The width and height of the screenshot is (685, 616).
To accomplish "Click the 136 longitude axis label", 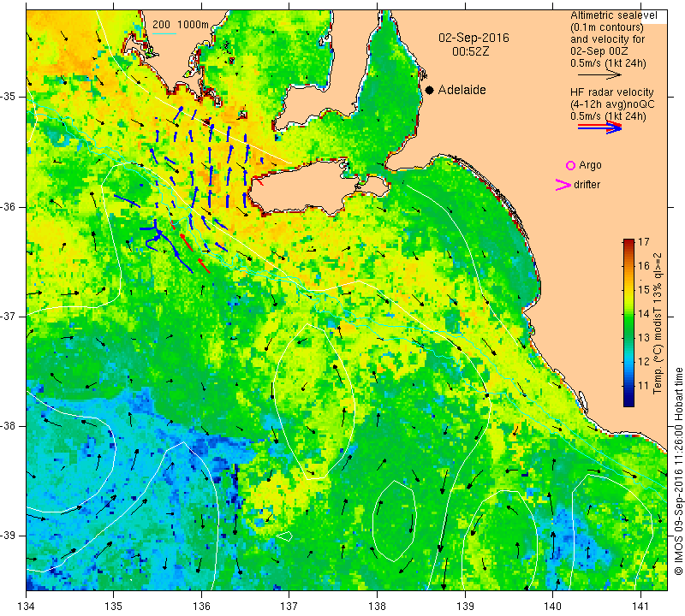I will [x=201, y=607].
